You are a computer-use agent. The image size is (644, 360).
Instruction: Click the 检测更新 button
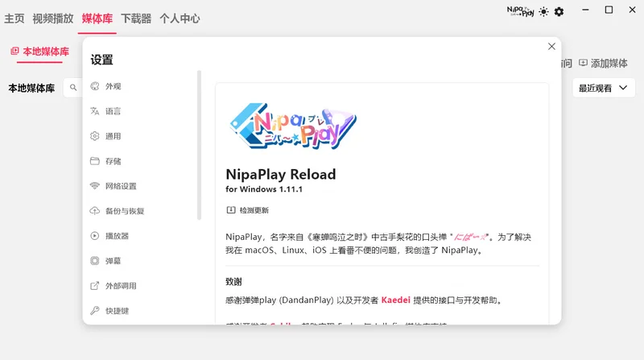[248, 210]
